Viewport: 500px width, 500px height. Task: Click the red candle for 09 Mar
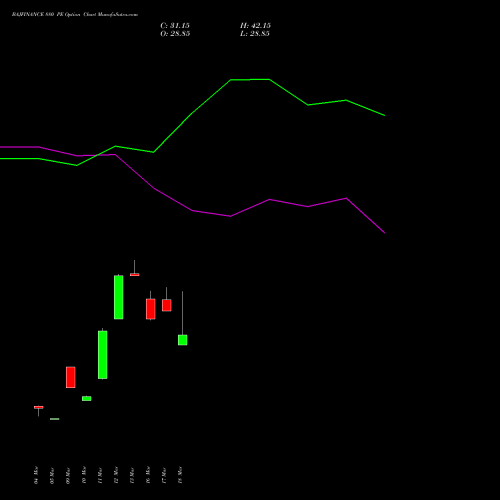tap(71, 377)
